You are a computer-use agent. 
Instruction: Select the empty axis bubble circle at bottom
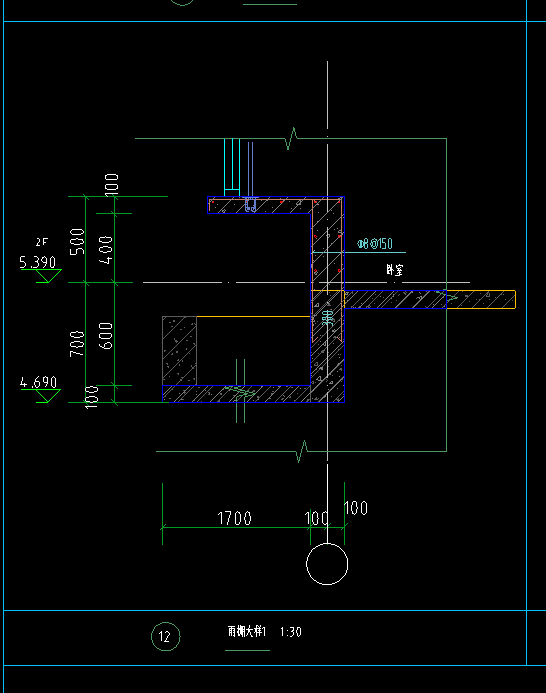pos(327,564)
